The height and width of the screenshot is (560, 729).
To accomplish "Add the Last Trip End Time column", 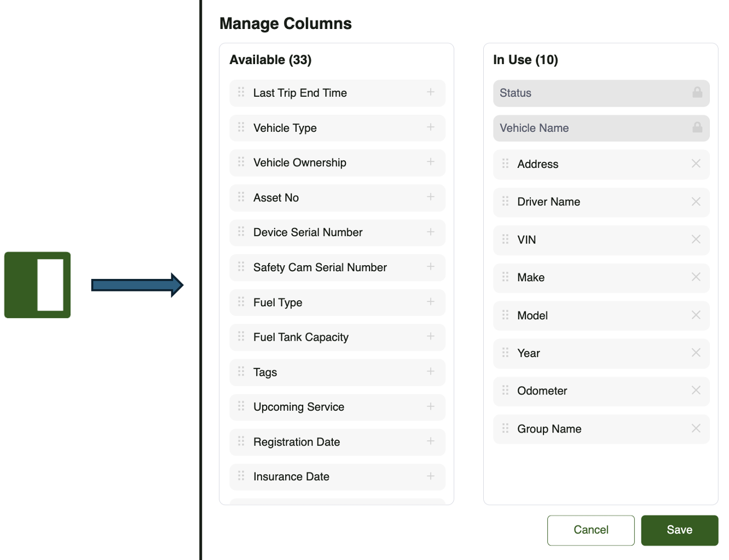I will coord(431,92).
